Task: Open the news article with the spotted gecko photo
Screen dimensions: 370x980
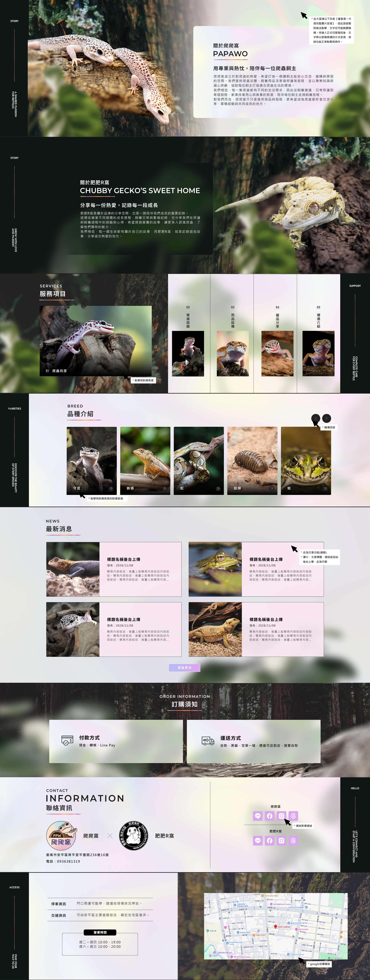Action: 114,629
